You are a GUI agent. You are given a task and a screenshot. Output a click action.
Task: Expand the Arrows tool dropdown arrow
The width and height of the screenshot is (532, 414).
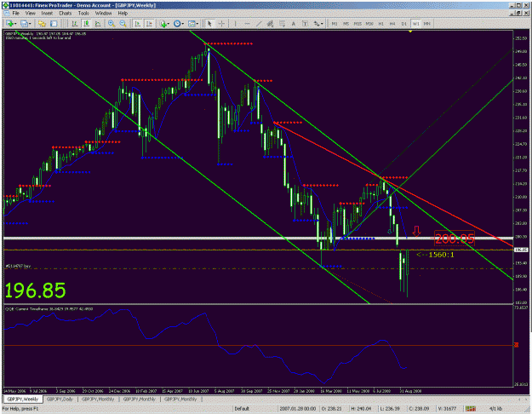point(322,24)
